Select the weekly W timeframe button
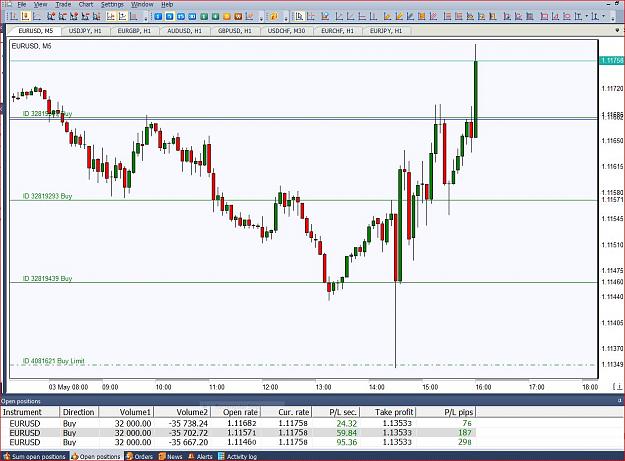 tap(238, 16)
